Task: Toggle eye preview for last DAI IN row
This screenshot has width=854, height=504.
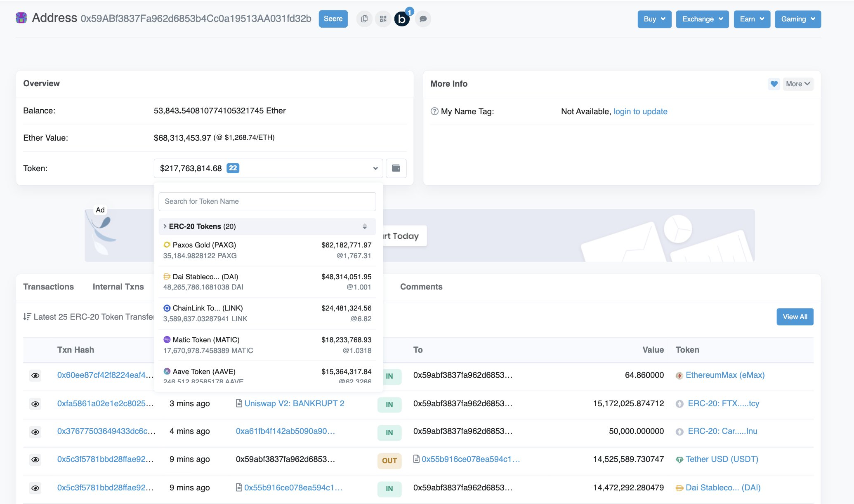Action: tap(35, 488)
